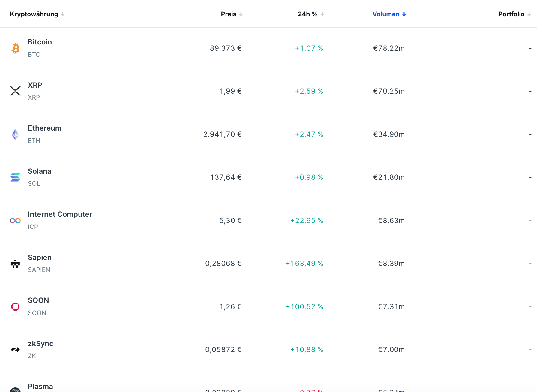Click Sapien's +163,49 % change value
Viewport: 537px width, 392px height.
pos(304,264)
